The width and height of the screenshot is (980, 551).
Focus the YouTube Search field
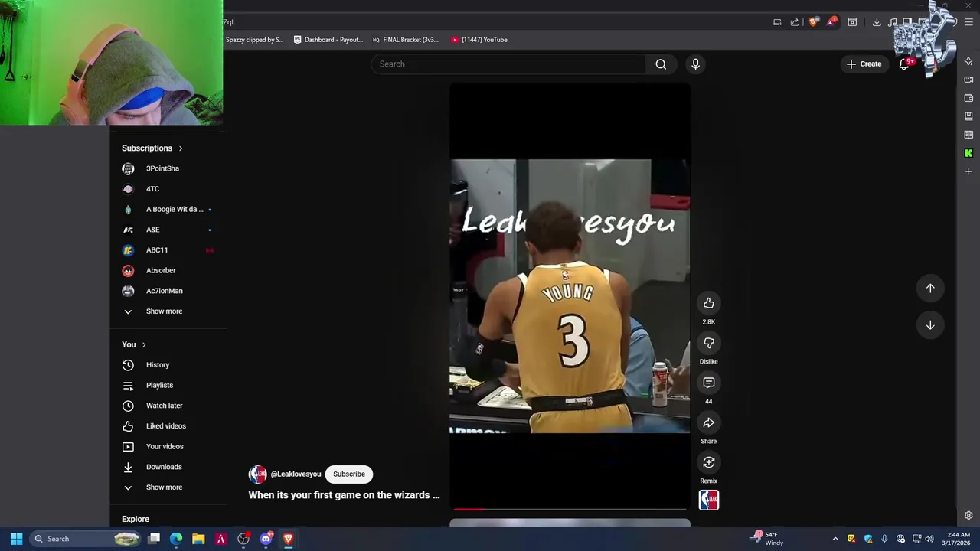pyautogui.click(x=508, y=64)
